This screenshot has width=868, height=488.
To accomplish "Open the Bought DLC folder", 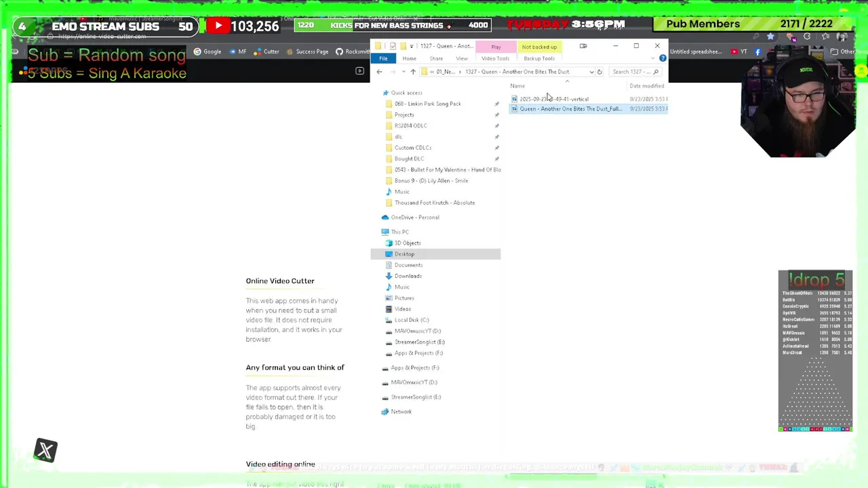I will 409,159.
